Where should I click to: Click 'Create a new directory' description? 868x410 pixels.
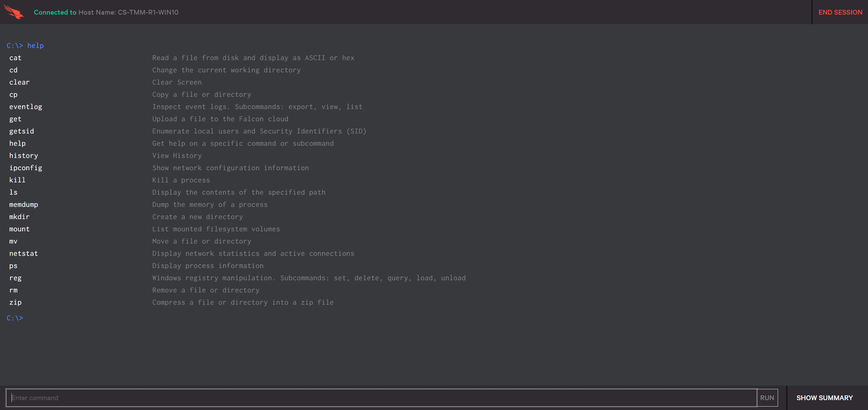coord(198,217)
